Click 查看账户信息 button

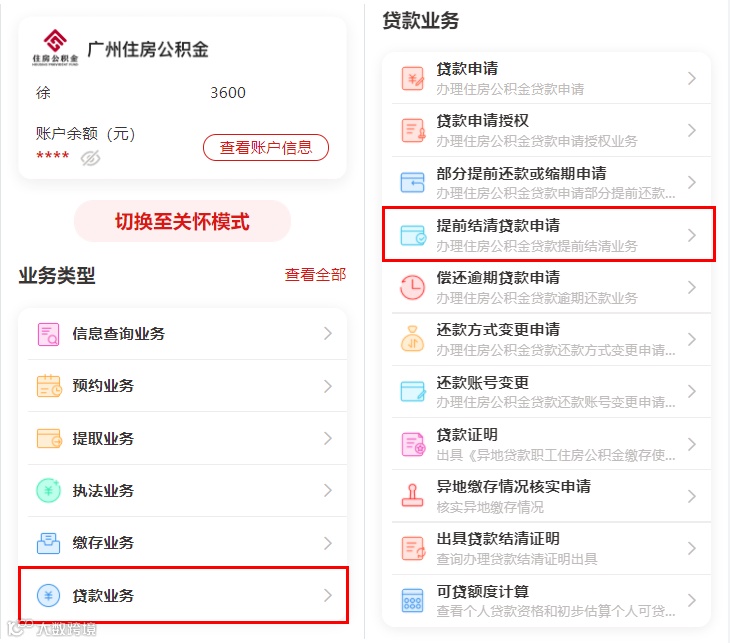265,147
